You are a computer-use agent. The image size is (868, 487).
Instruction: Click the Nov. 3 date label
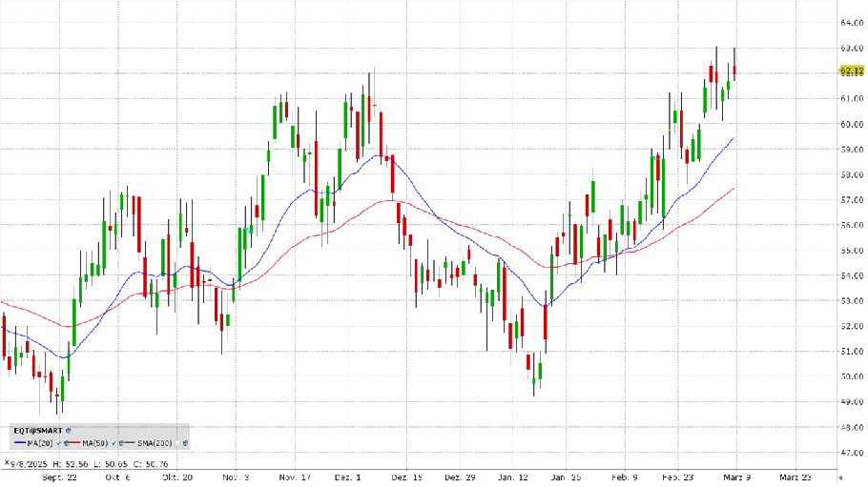point(236,477)
